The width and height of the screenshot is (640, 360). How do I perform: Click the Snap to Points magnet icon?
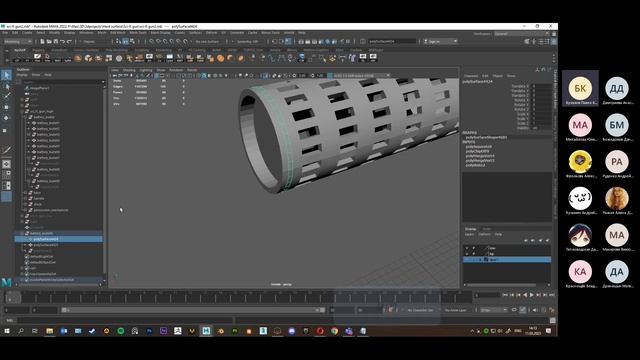(x=165, y=41)
